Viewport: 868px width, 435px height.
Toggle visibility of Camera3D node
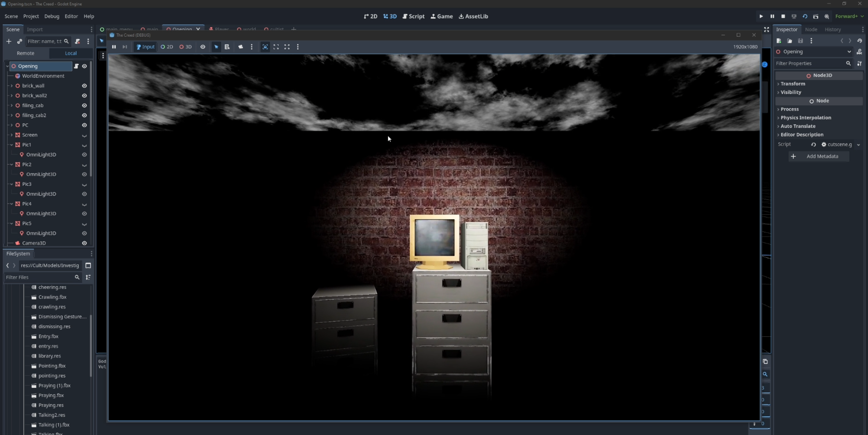coord(84,243)
